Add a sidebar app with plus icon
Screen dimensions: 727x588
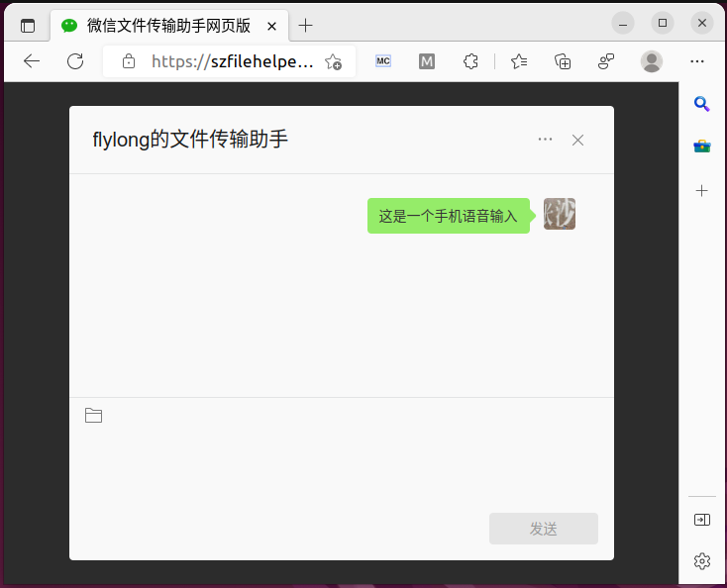(x=702, y=190)
